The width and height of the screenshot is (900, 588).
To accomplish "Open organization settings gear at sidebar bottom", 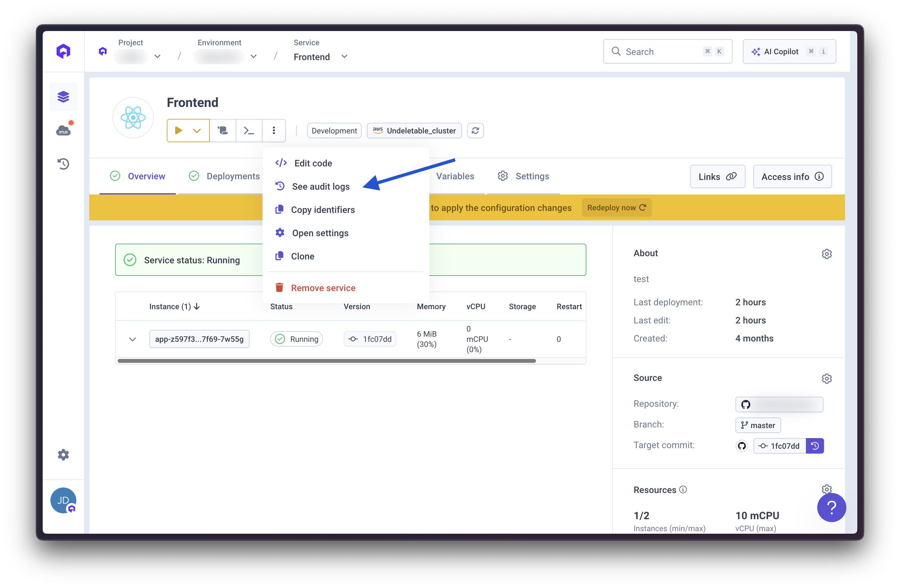I will [63, 455].
